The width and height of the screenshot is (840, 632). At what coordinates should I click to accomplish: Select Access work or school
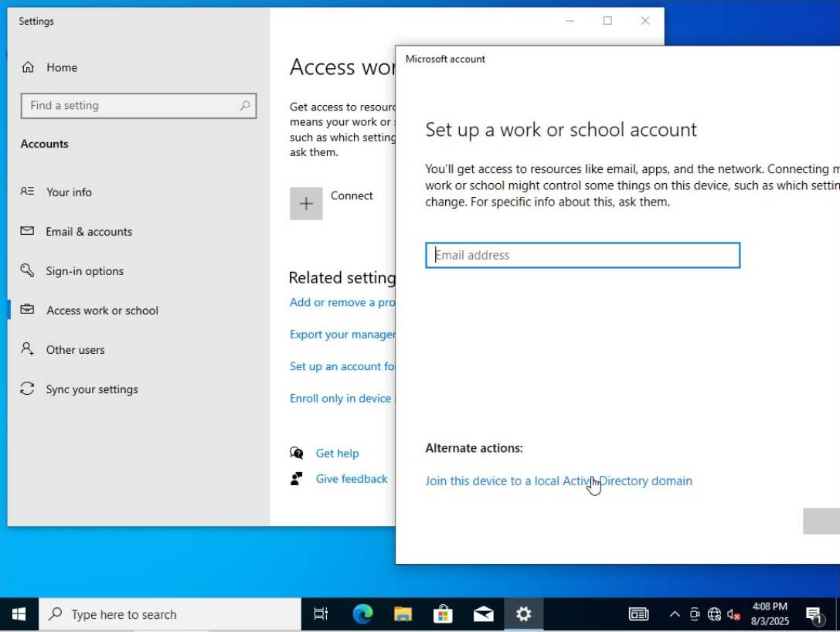(102, 310)
